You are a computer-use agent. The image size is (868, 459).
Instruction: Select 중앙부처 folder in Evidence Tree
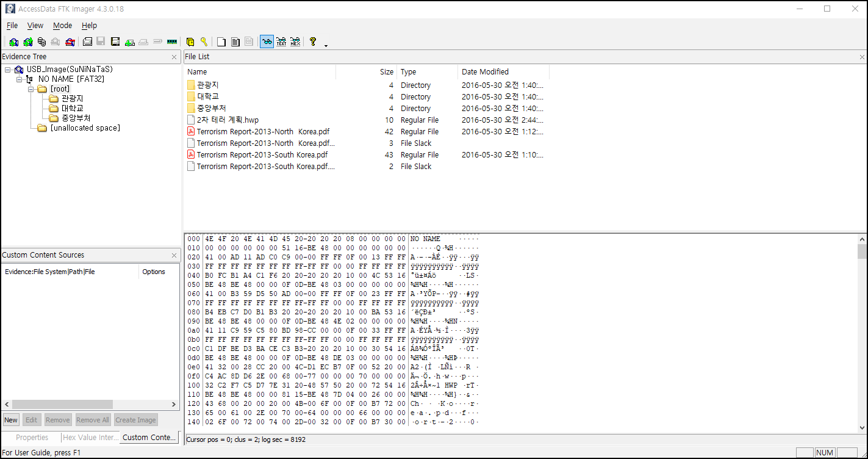pos(76,118)
